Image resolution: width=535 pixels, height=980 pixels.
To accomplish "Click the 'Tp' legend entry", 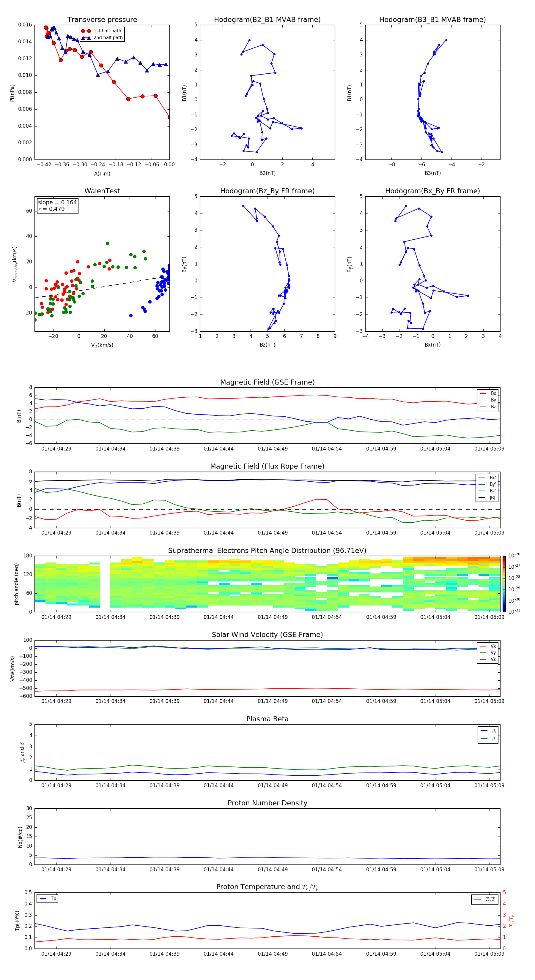I will click(x=48, y=899).
